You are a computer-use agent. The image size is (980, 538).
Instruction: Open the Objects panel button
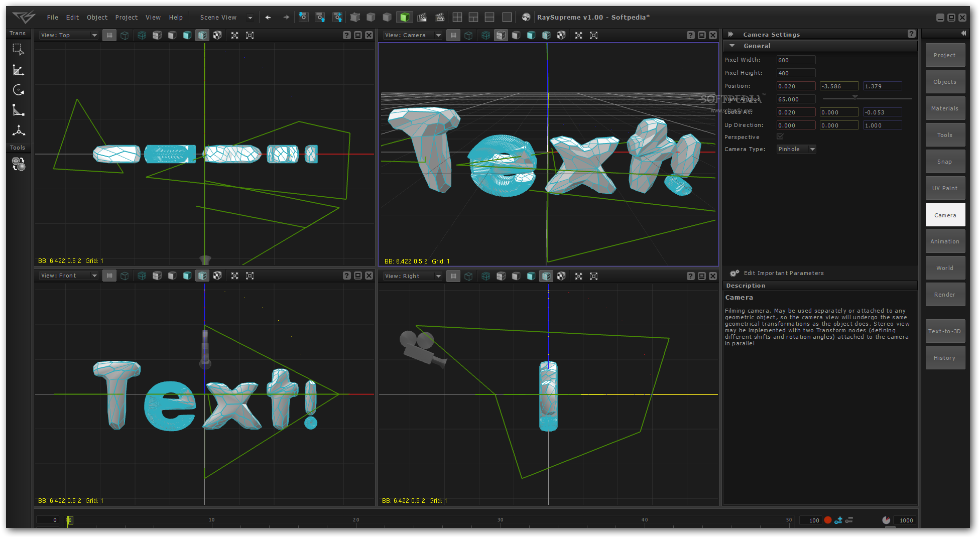(945, 82)
